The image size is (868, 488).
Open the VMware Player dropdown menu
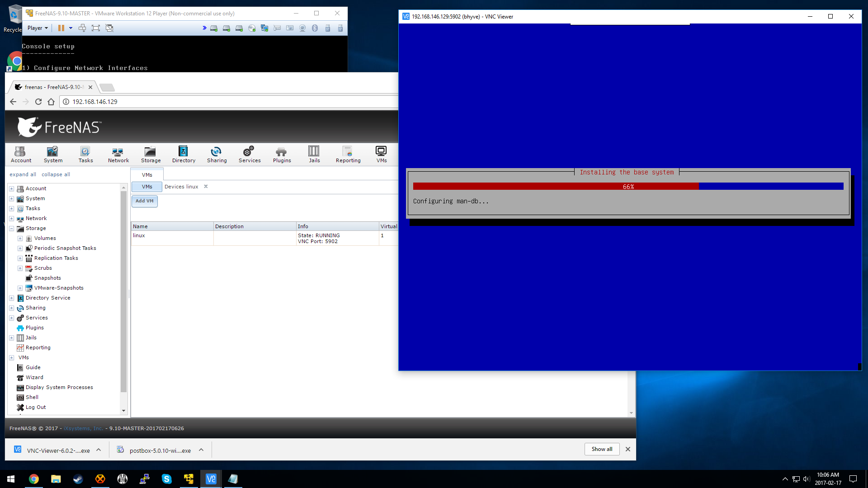[x=38, y=28]
